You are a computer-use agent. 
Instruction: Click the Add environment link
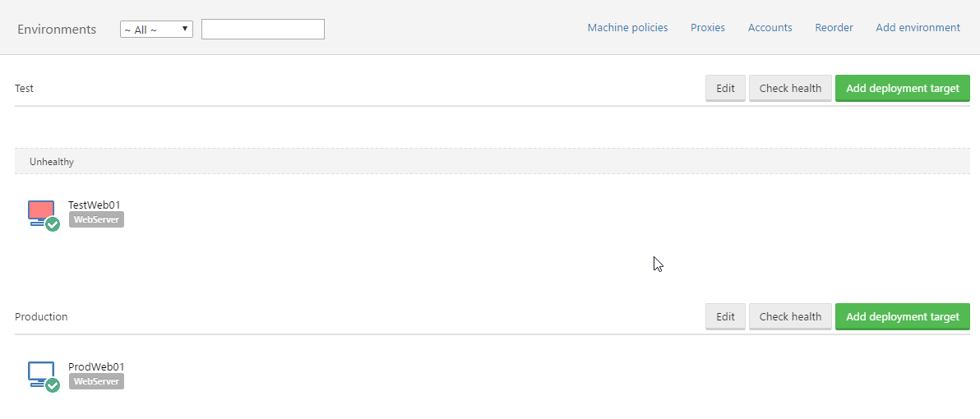[918, 28]
